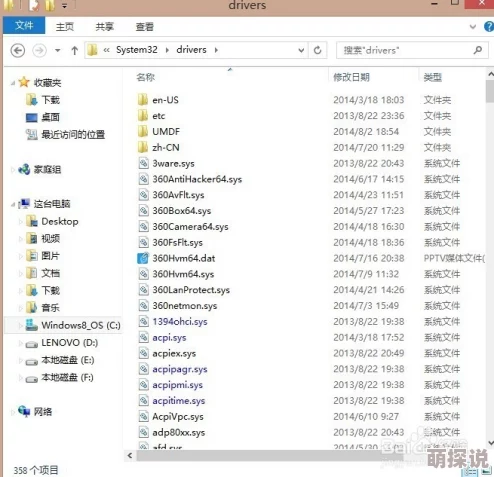Select acpipagr.sys file name

[180, 369]
